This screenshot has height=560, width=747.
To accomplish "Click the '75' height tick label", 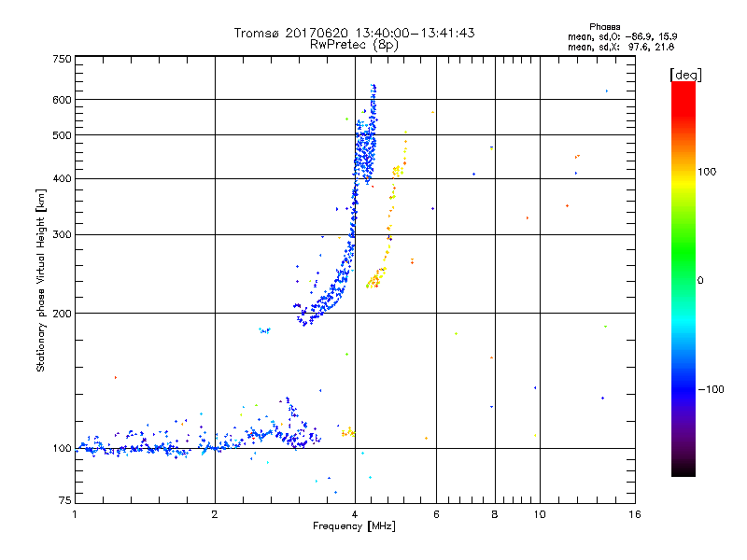I will click(65, 500).
